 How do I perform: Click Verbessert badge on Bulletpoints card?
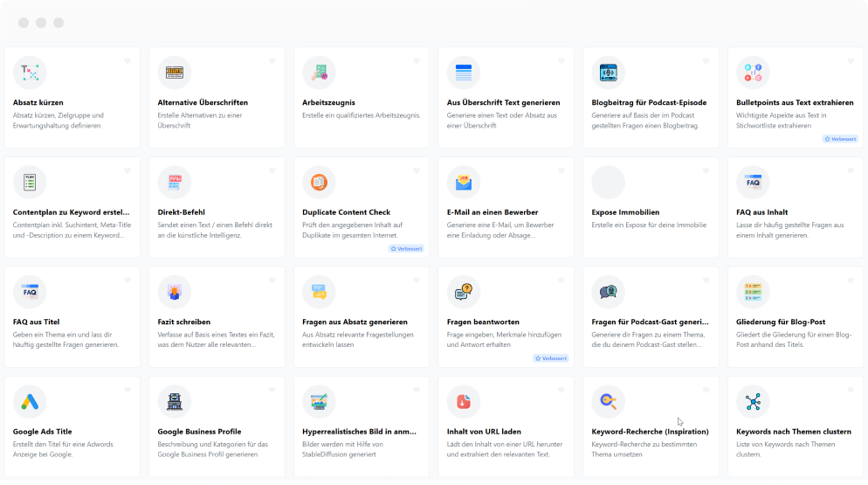840,139
